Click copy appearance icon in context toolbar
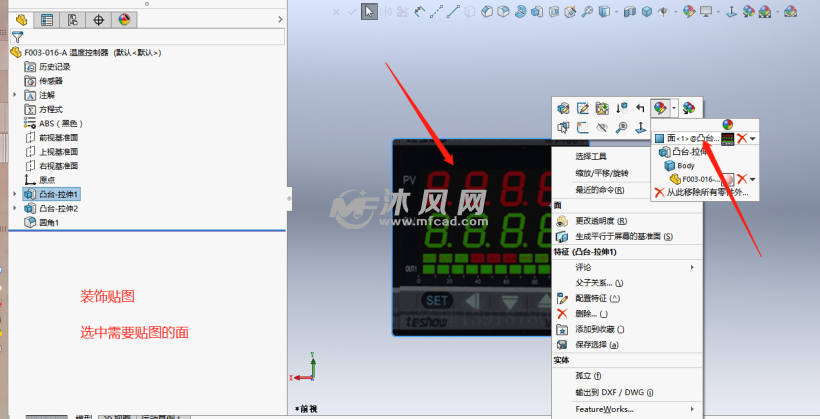 coord(689,108)
